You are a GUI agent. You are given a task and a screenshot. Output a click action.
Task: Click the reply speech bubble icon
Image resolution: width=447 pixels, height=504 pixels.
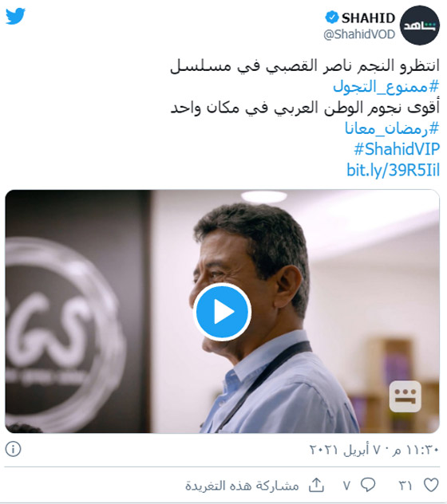coord(368,485)
